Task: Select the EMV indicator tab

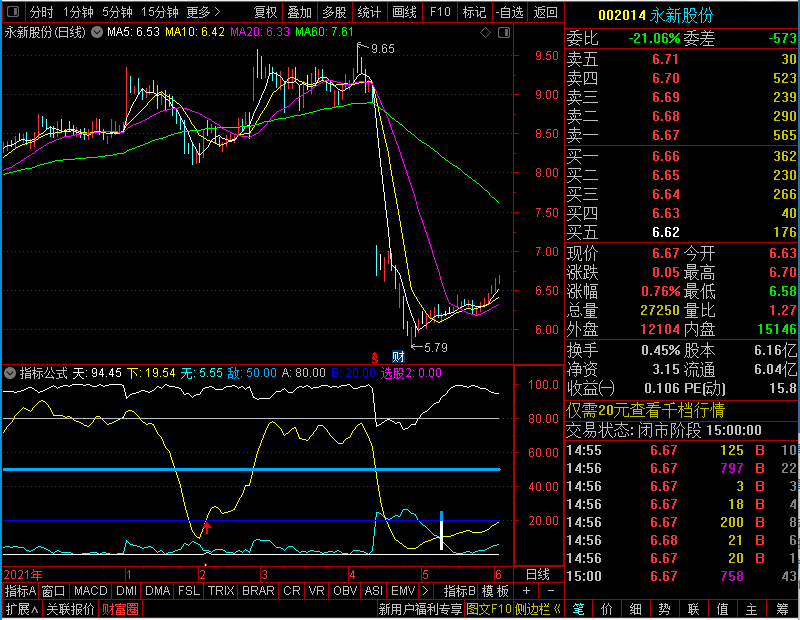Action: pyautogui.click(x=403, y=591)
